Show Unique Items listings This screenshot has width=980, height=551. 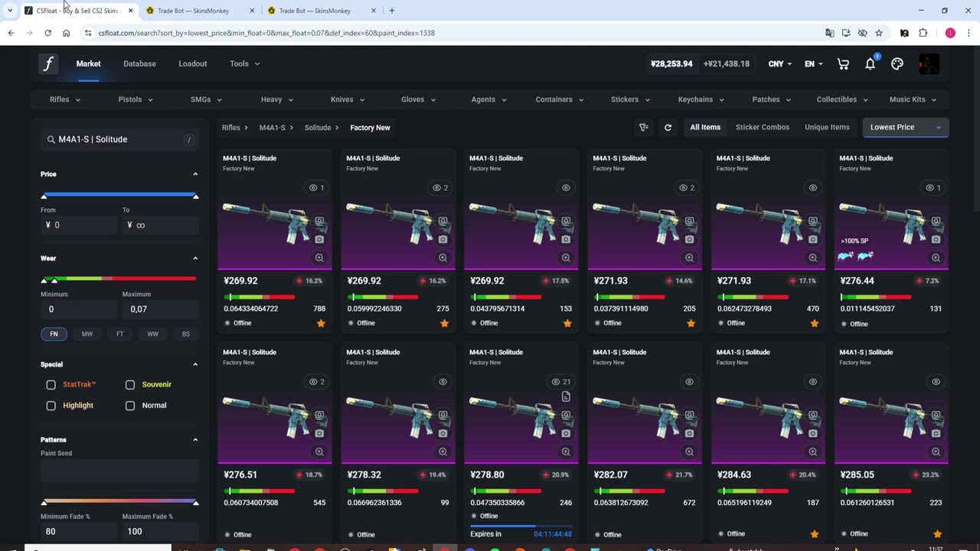pos(827,128)
